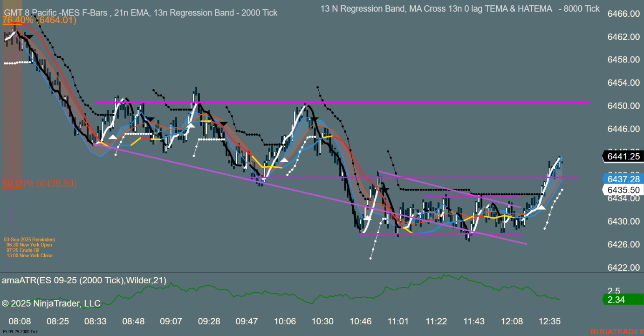
Task: Click the 10:46 time axis label
Action: pos(360,322)
